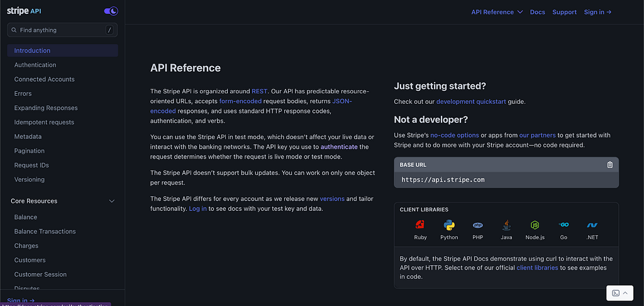Image resolution: width=644 pixels, height=306 pixels.
Task: Click the search magnifier icon
Action: tap(14, 30)
